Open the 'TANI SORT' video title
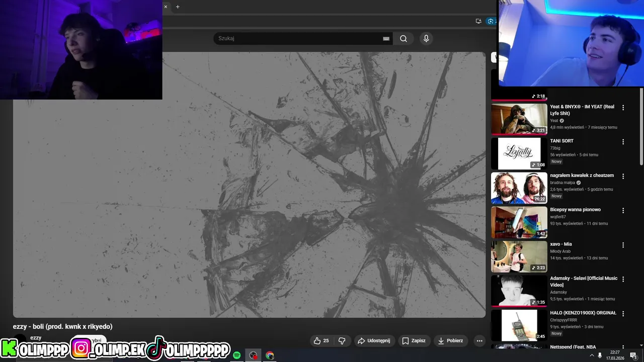Image resolution: width=644 pixels, height=362 pixels. pos(561,141)
